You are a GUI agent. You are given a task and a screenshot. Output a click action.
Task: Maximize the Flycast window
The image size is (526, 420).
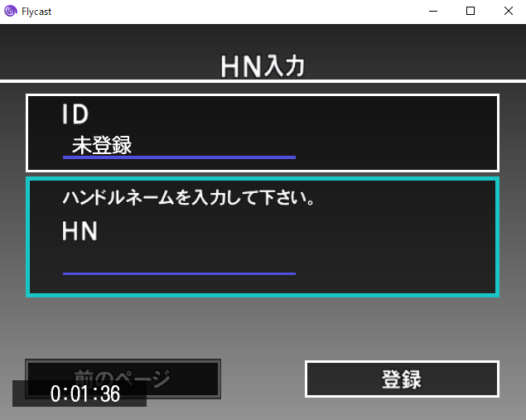(x=471, y=11)
